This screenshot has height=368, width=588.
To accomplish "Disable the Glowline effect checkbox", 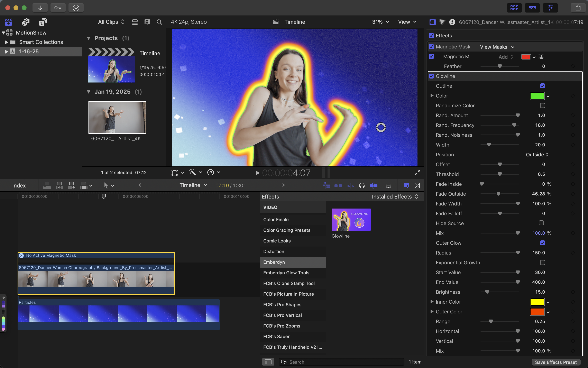I will [x=432, y=76].
